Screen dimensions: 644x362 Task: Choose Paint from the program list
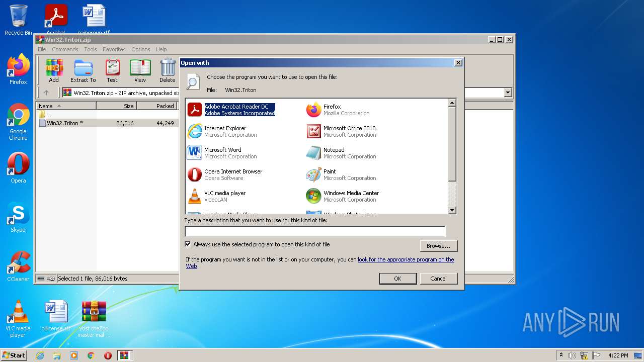point(341,174)
